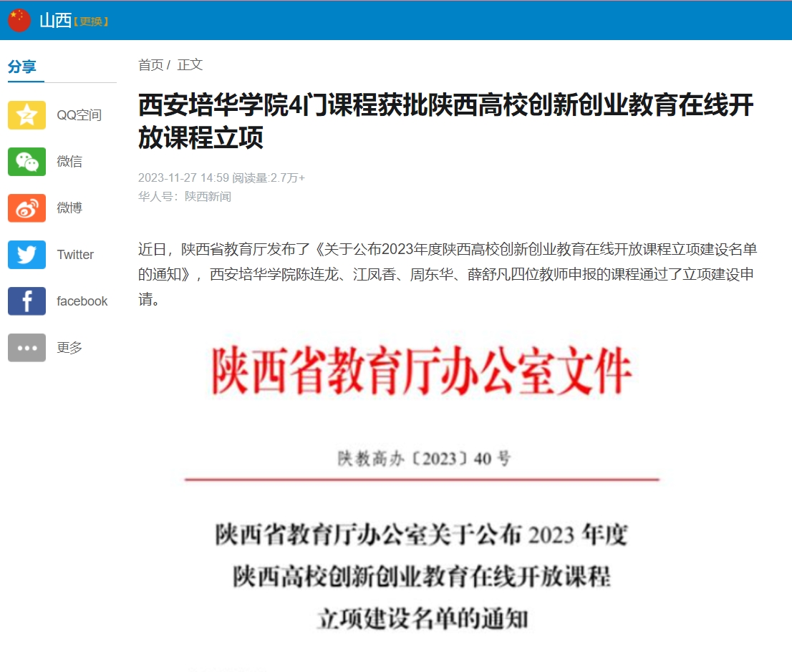Expand the 更多 share label
This screenshot has width=792, height=672.
[69, 348]
